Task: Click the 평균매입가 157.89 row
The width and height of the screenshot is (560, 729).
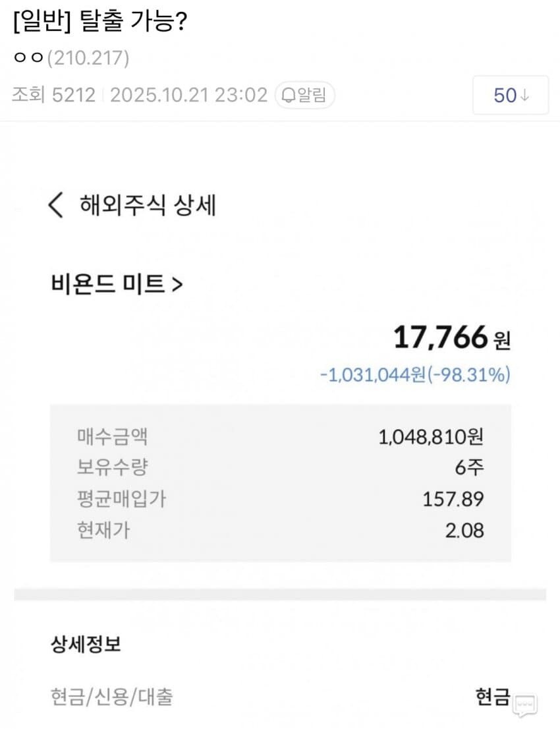Action: click(x=280, y=498)
